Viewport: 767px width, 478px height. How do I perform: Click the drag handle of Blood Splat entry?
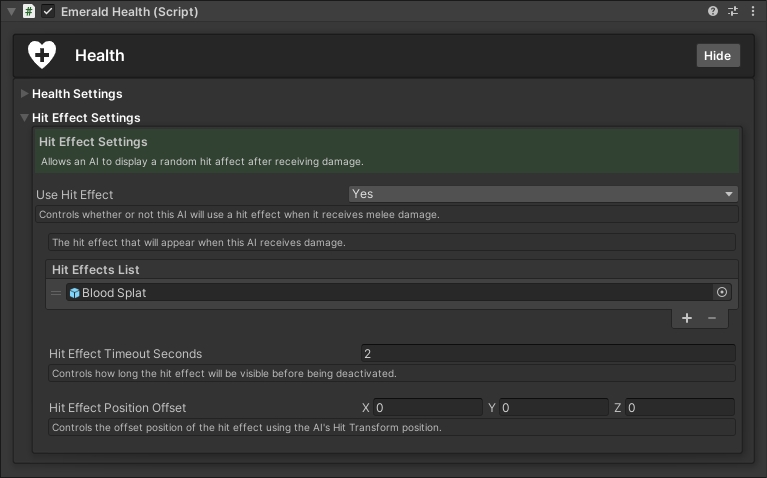(x=56, y=293)
